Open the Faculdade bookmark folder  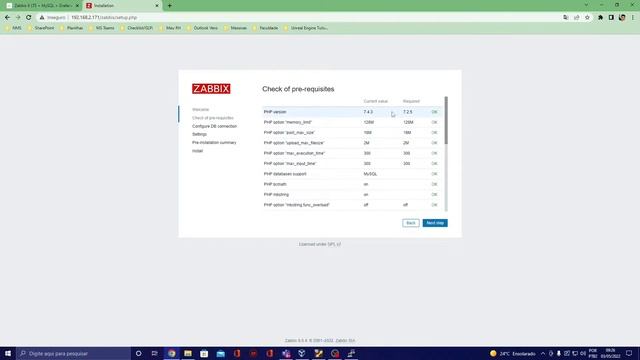point(265,28)
